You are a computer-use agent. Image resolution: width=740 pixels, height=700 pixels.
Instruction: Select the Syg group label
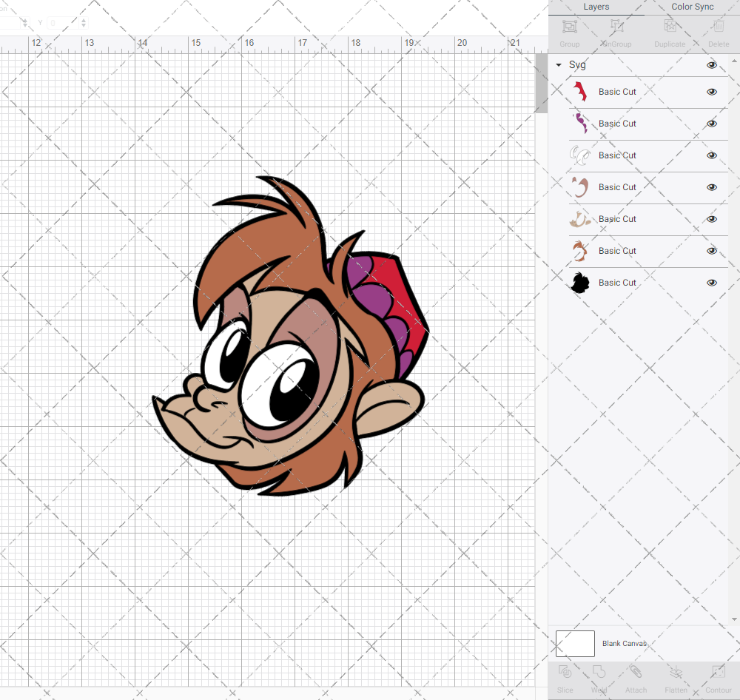(576, 65)
